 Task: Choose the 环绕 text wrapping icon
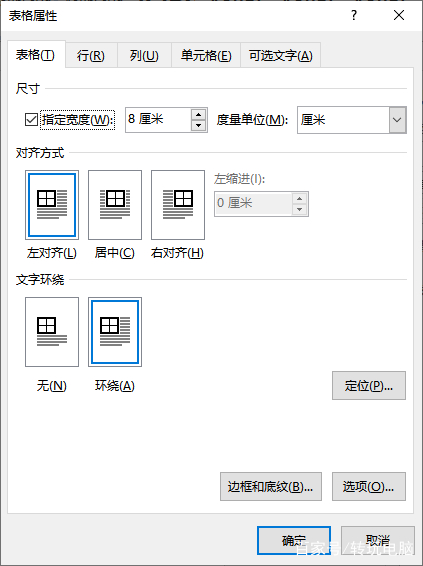click(115, 332)
